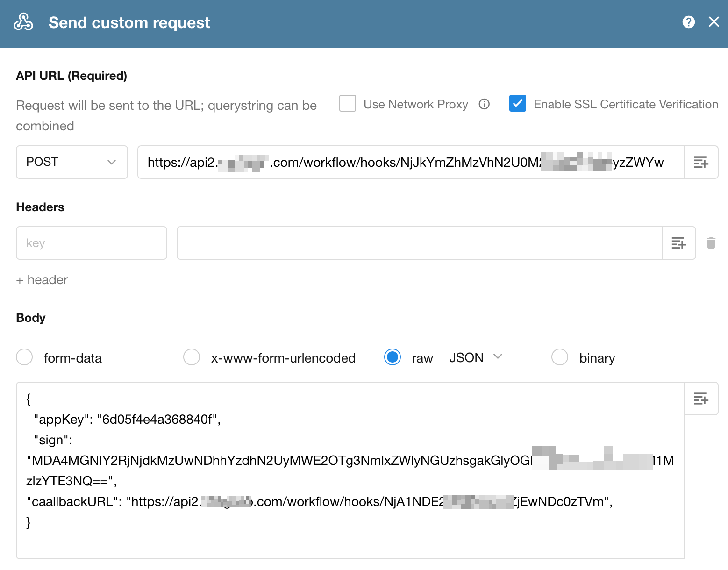Select the raw body radio button

tap(393, 357)
